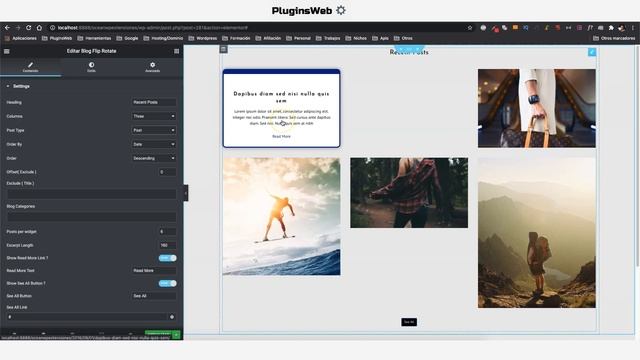This screenshot has width=640, height=360.
Task: Open the Personal bookmarks folder
Action: 298,38
